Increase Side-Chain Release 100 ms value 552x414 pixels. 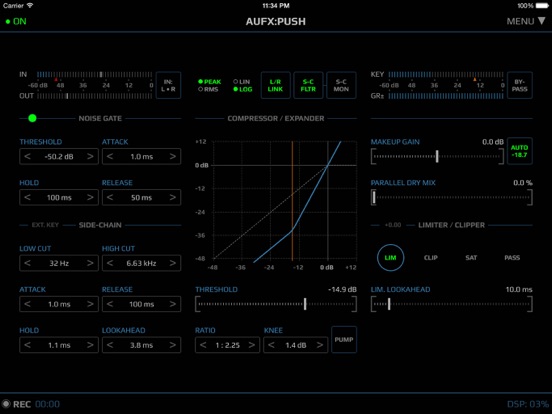point(173,304)
